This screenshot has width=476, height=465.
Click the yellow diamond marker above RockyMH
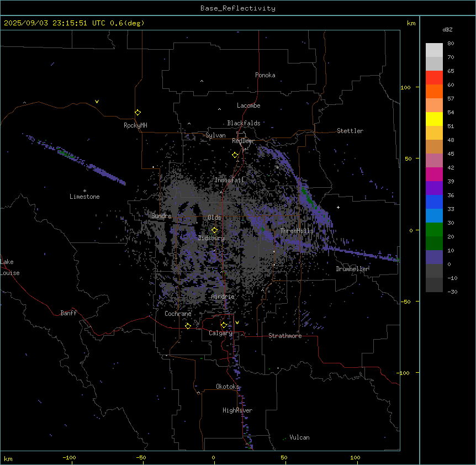tap(138, 113)
